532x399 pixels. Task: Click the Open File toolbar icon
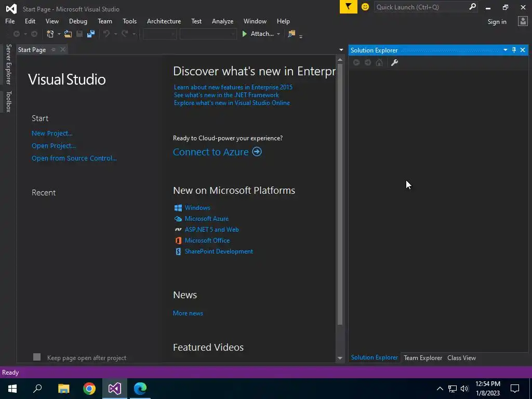(x=68, y=34)
